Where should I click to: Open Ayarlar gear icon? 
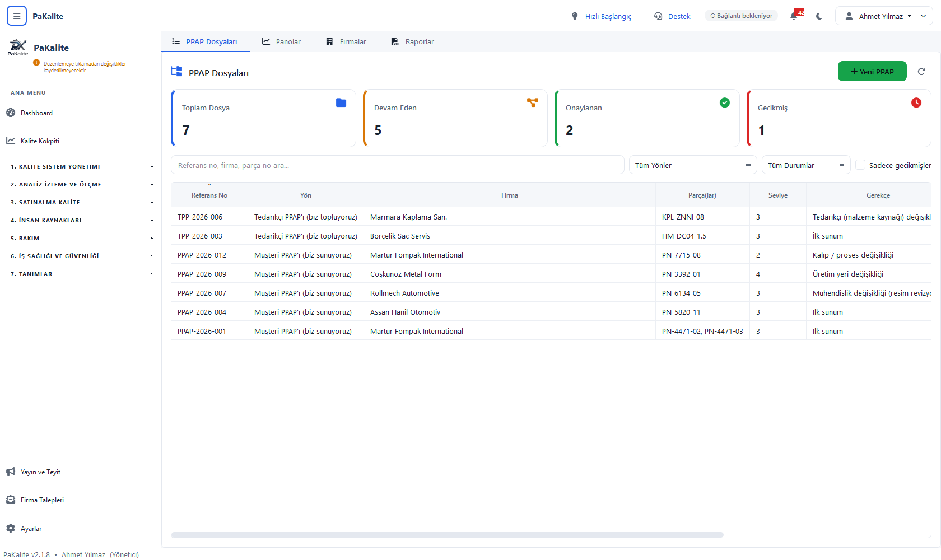[x=11, y=528]
